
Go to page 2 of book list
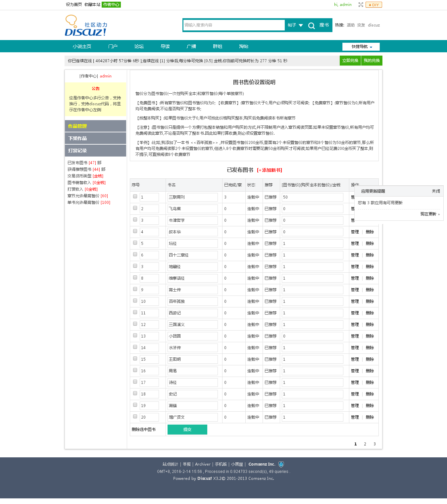click(x=365, y=444)
